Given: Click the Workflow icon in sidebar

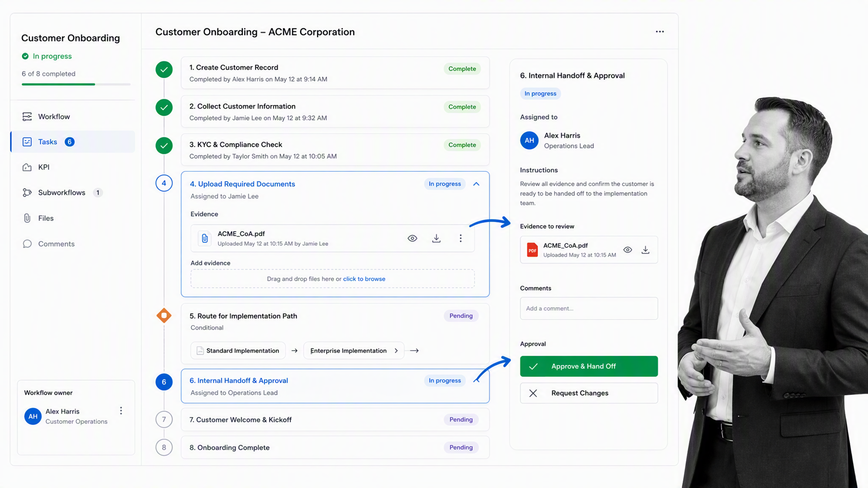Looking at the screenshot, I should pos(27,116).
